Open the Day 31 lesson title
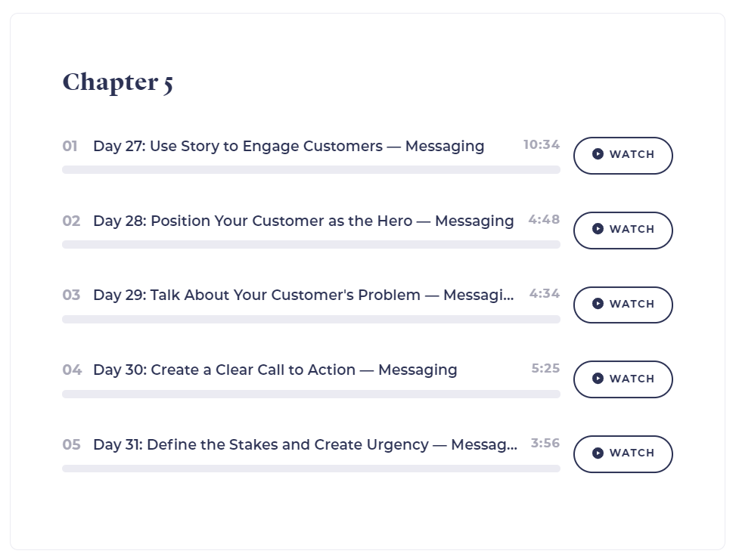 coord(306,444)
